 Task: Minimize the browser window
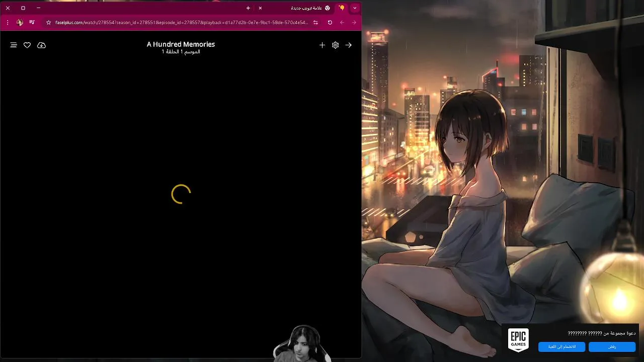pyautogui.click(x=38, y=8)
